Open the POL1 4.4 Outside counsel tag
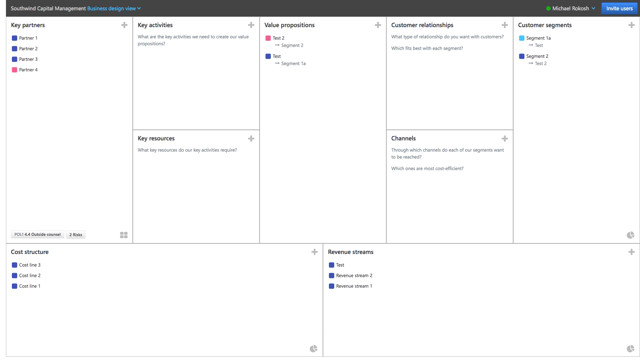The image size is (640, 364). (38, 235)
